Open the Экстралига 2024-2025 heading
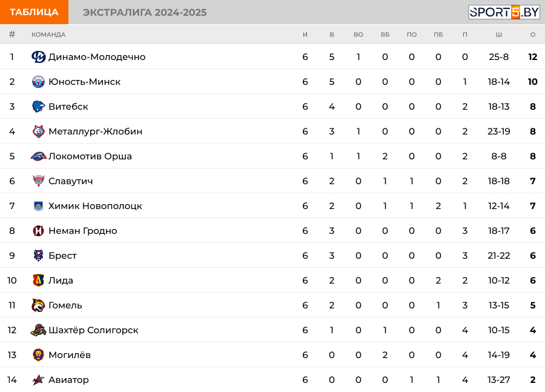The image size is (545, 392). pos(145,13)
